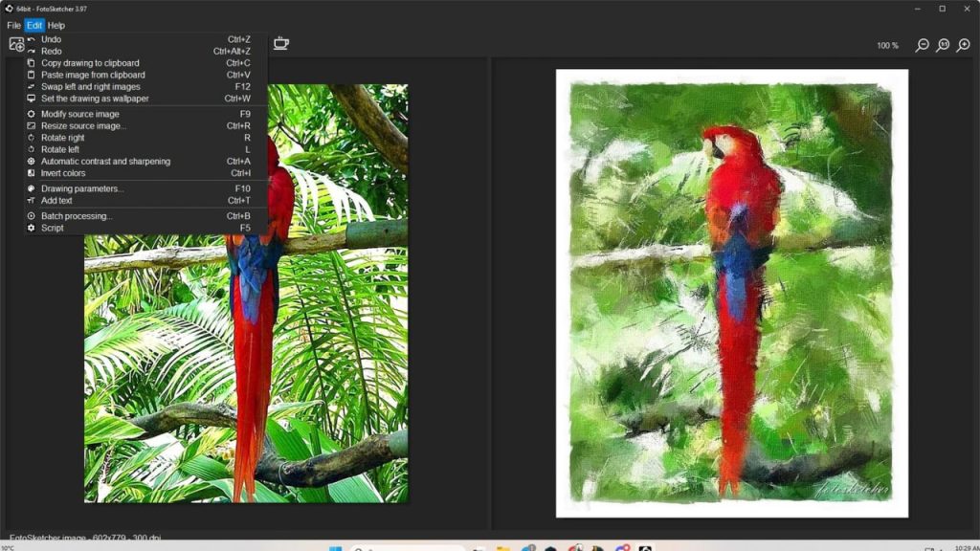Open the File menu

click(13, 25)
